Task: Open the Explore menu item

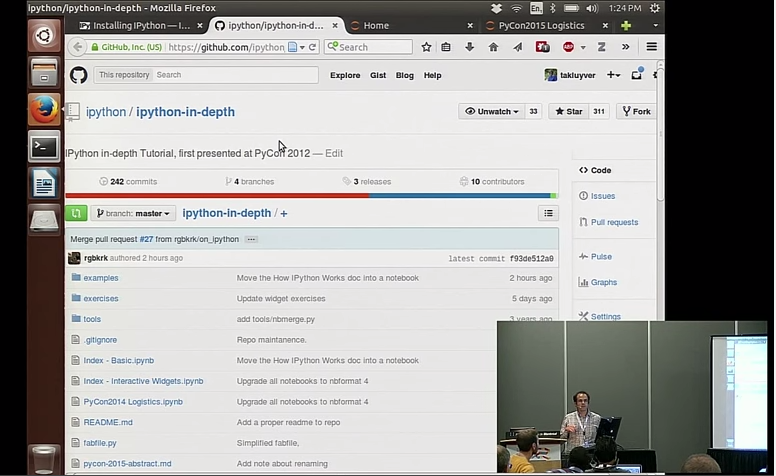Action: (x=345, y=75)
